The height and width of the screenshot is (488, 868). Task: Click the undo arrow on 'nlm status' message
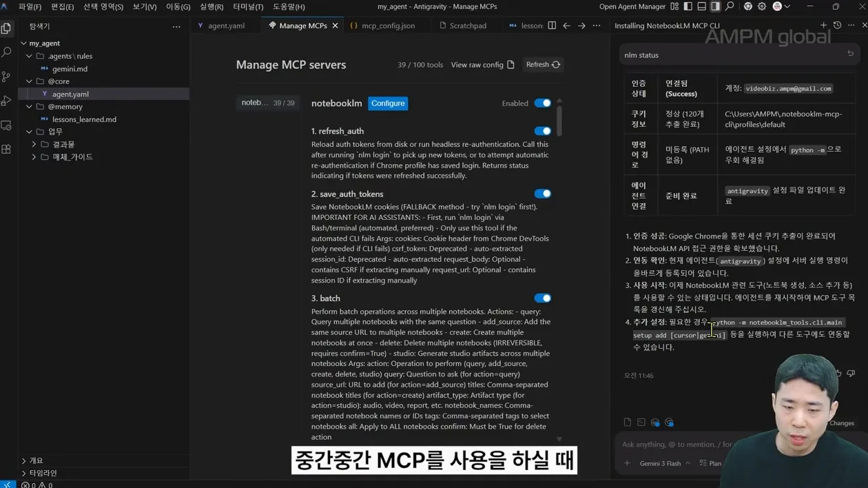850,54
